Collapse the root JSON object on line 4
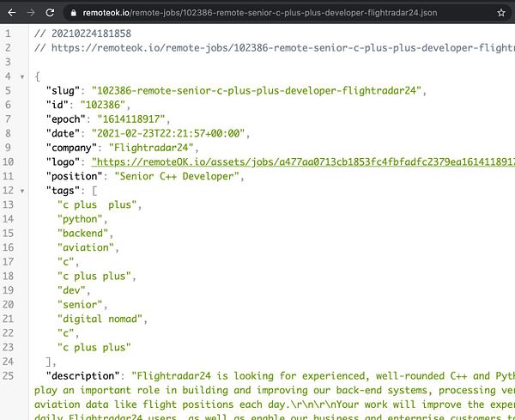The image size is (515, 420). [x=22, y=77]
